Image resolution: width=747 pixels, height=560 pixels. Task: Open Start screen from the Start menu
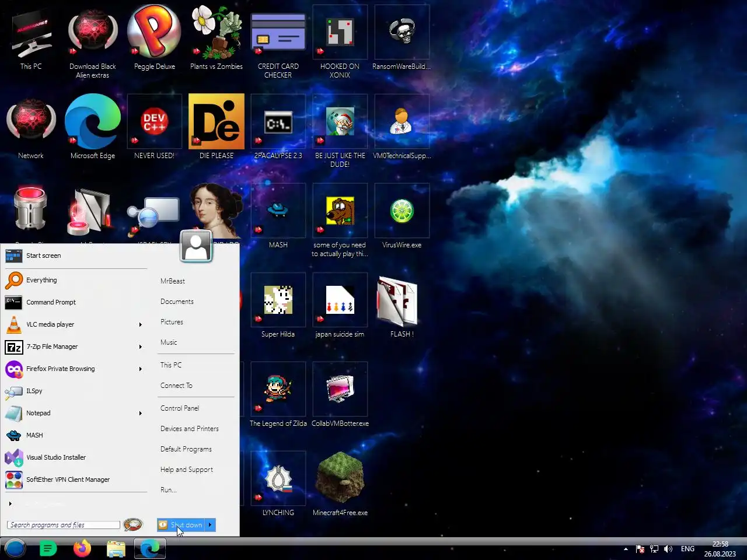click(x=76, y=256)
